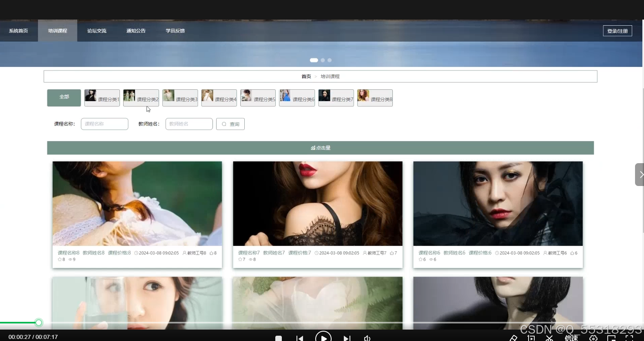
Task: Filter by 课程分类1
Action: [x=102, y=98]
